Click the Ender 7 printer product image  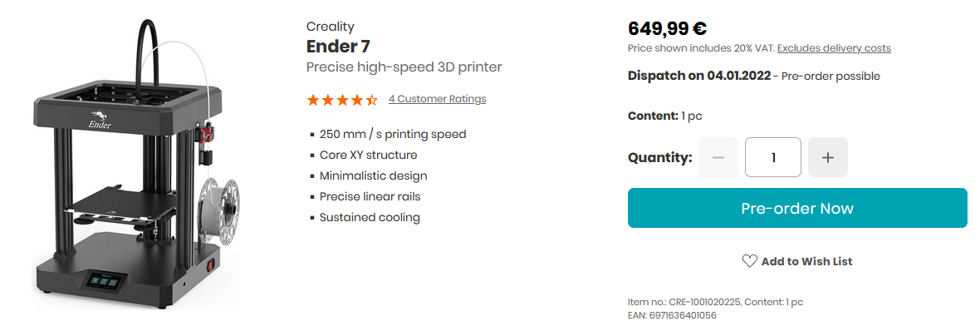pos(136,164)
